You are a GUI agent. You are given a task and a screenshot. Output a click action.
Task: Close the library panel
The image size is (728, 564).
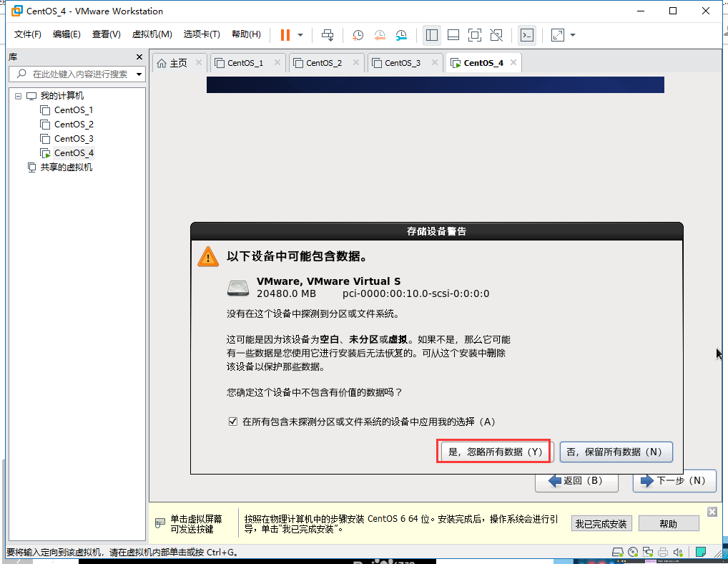(x=139, y=57)
